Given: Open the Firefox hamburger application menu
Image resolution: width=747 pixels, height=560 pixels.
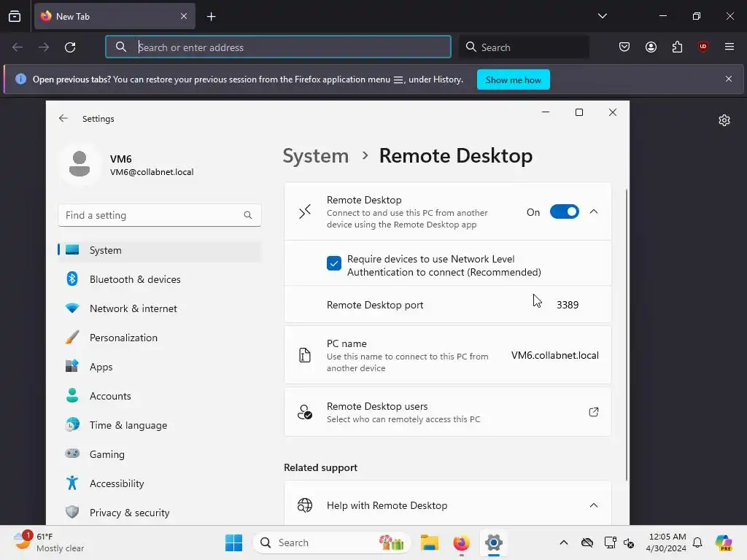Looking at the screenshot, I should 729,47.
